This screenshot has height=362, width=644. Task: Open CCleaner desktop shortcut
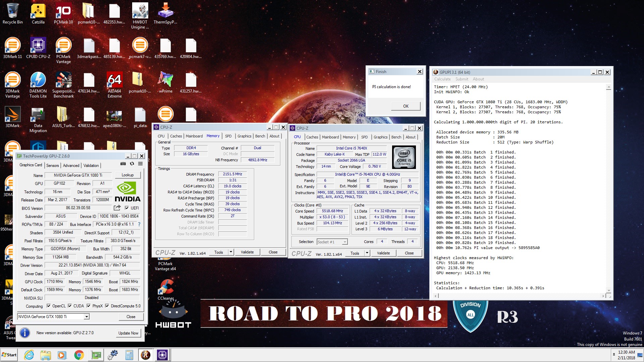[166, 290]
